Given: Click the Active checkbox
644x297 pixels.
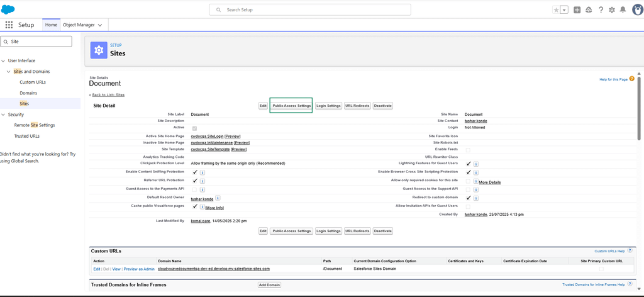Looking at the screenshot, I should pos(194,128).
